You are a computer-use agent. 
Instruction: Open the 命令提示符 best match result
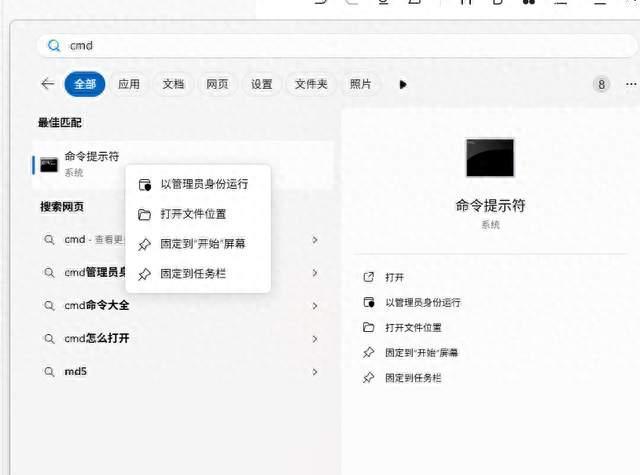(x=183, y=164)
